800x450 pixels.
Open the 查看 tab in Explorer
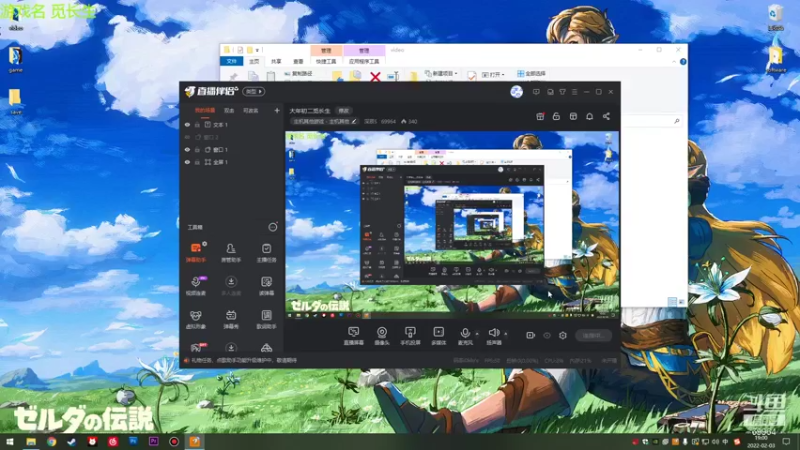(298, 61)
